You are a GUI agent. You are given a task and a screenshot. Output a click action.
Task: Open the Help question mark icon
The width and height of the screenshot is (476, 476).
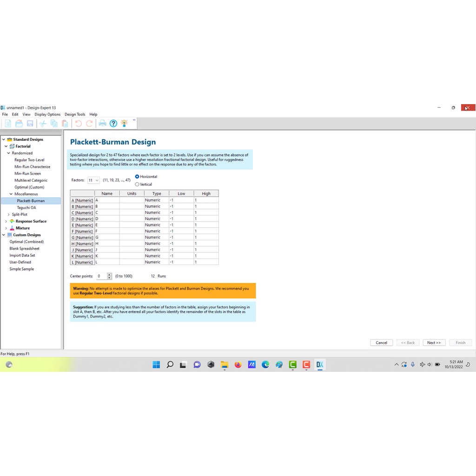(113, 123)
